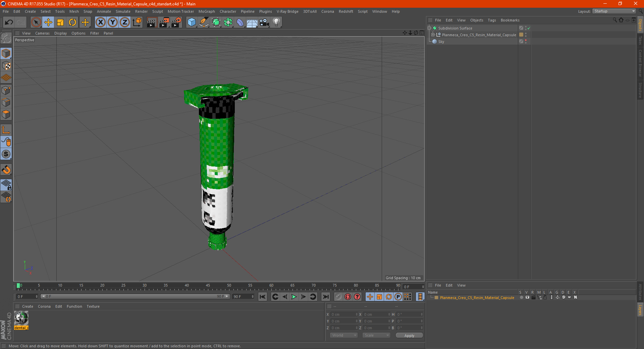Open Scale mode dropdown

(376, 335)
